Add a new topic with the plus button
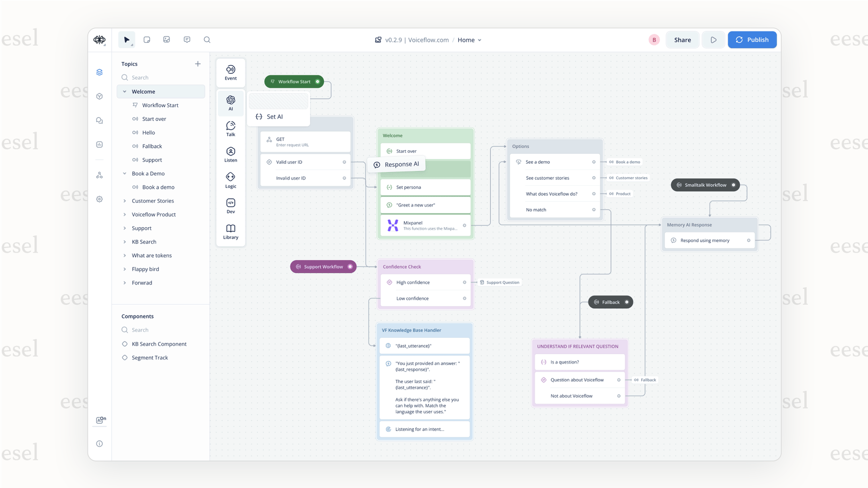 [x=198, y=64]
